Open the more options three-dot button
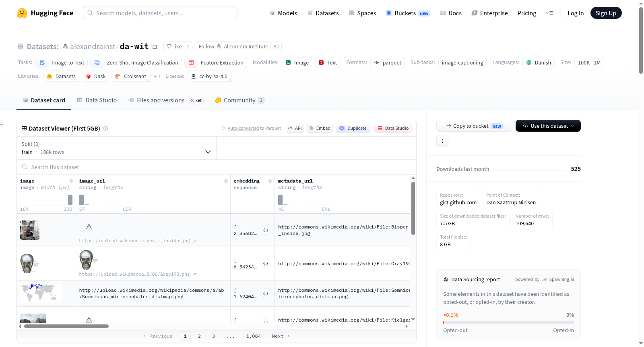This screenshot has height=347, width=644. [x=442, y=141]
